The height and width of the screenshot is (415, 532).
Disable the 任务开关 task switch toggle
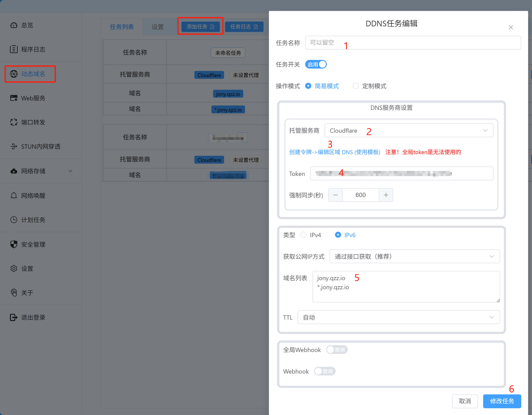pyautogui.click(x=316, y=64)
